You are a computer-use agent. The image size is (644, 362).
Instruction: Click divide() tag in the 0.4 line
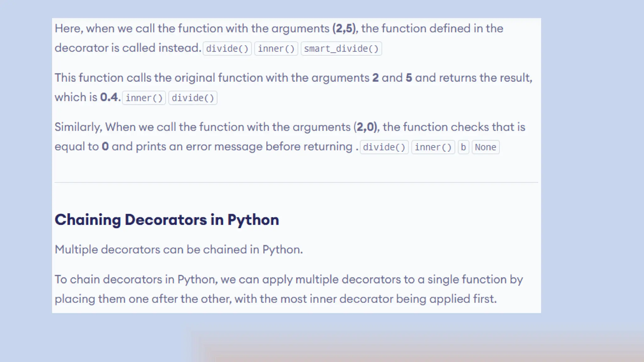click(193, 98)
